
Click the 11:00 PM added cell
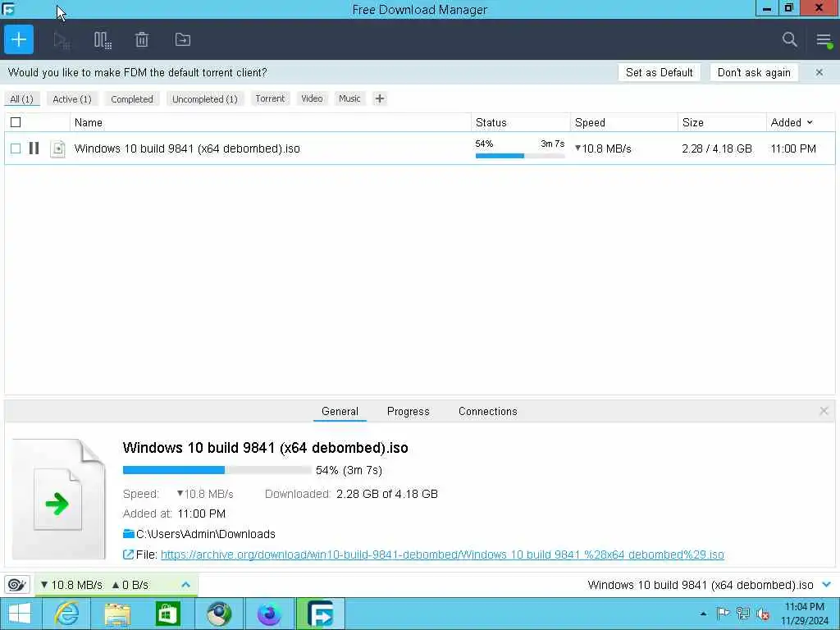tap(793, 148)
